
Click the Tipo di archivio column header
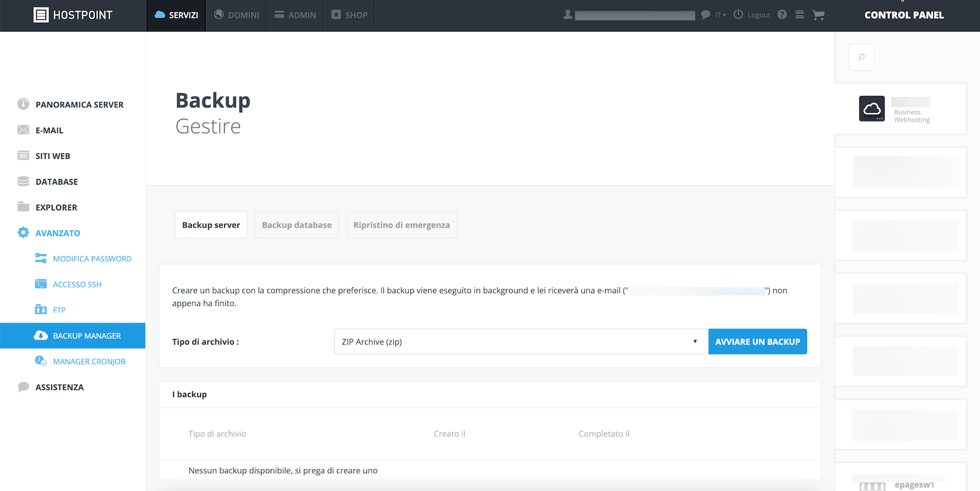point(217,433)
